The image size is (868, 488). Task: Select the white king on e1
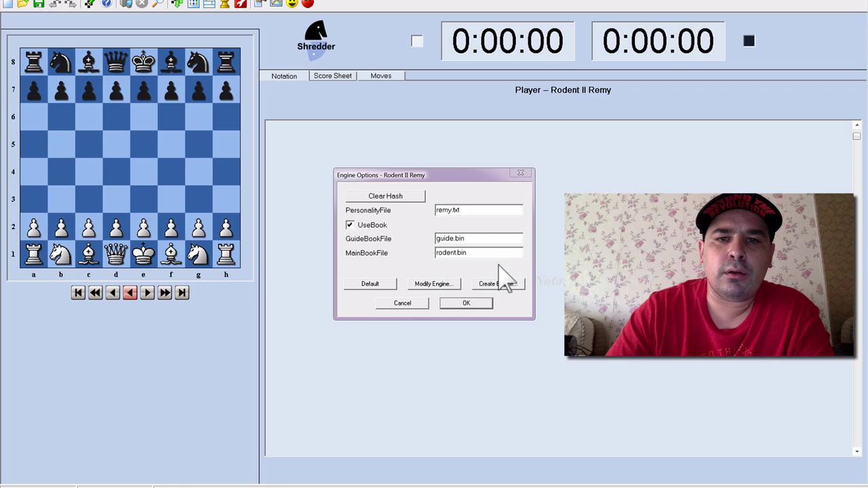point(144,255)
